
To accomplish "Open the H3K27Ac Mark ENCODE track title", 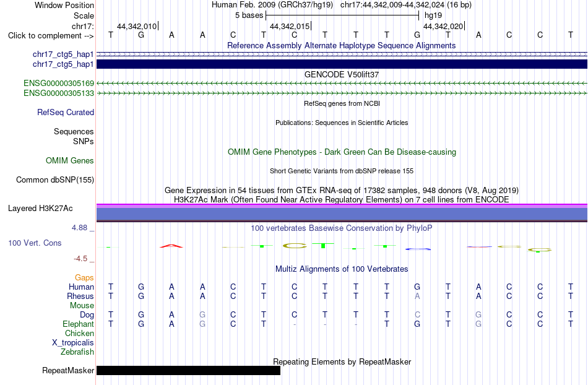I will click(342, 199).
